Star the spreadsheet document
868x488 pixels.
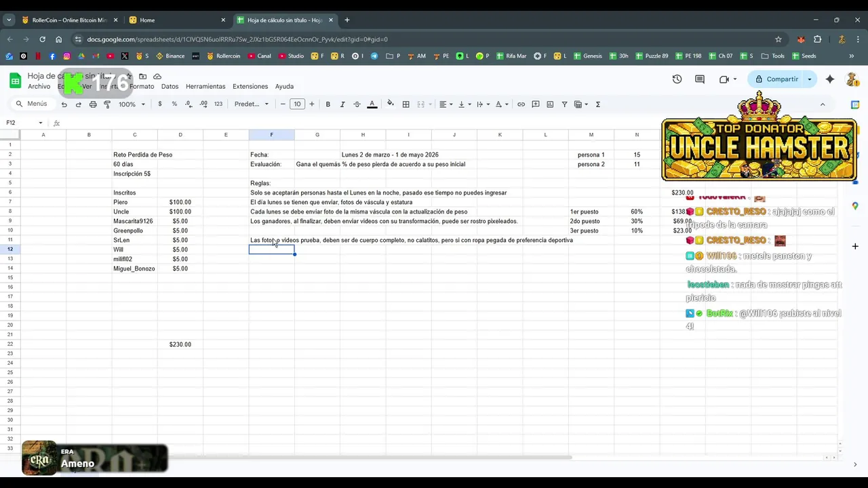[x=129, y=77]
